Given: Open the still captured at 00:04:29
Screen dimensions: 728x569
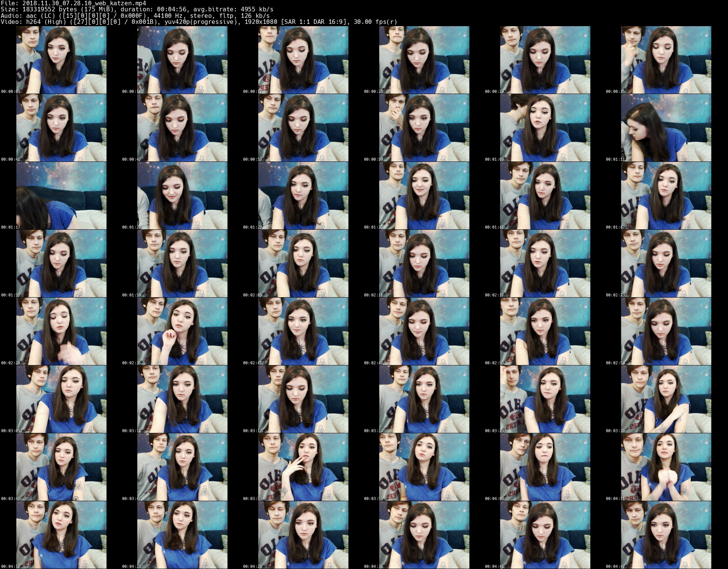Looking at the screenshot, I should pos(303,535).
